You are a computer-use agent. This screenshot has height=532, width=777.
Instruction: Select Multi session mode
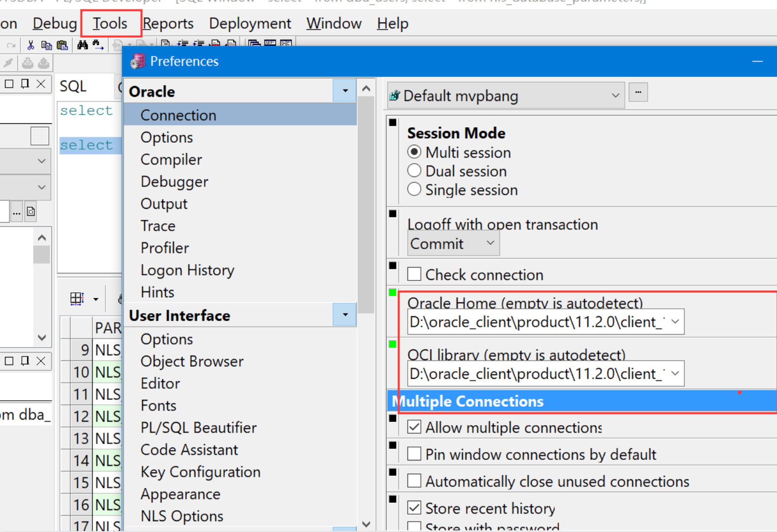414,152
